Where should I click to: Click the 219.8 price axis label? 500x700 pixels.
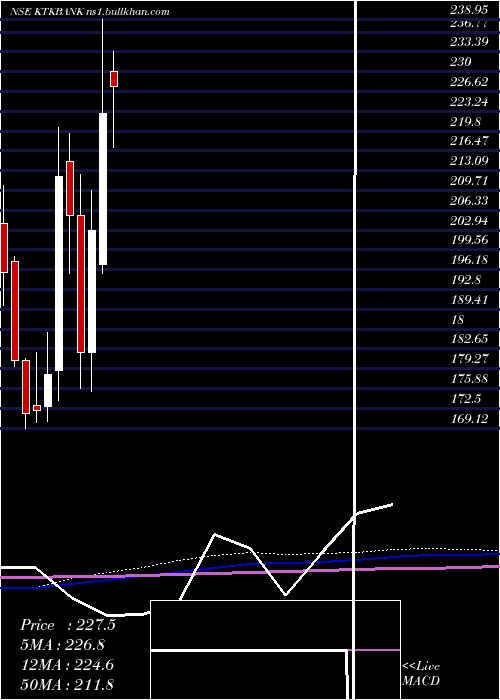[x=465, y=122]
